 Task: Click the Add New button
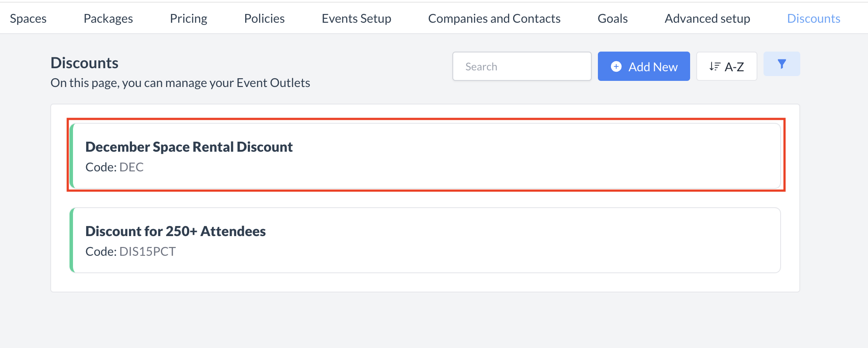pos(643,66)
